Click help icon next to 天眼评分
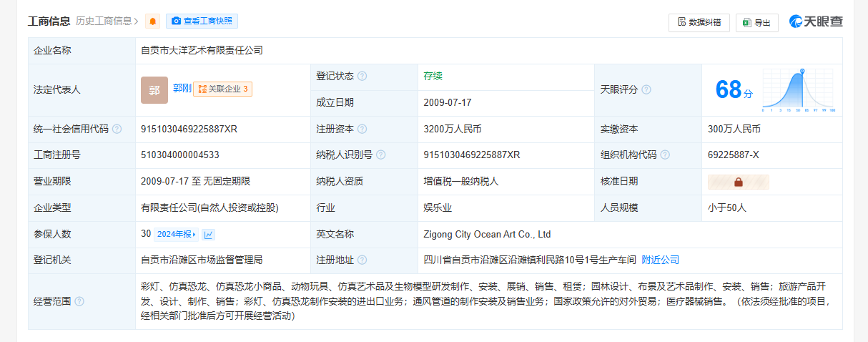Viewport: 868px width, 342px height. 646,90
